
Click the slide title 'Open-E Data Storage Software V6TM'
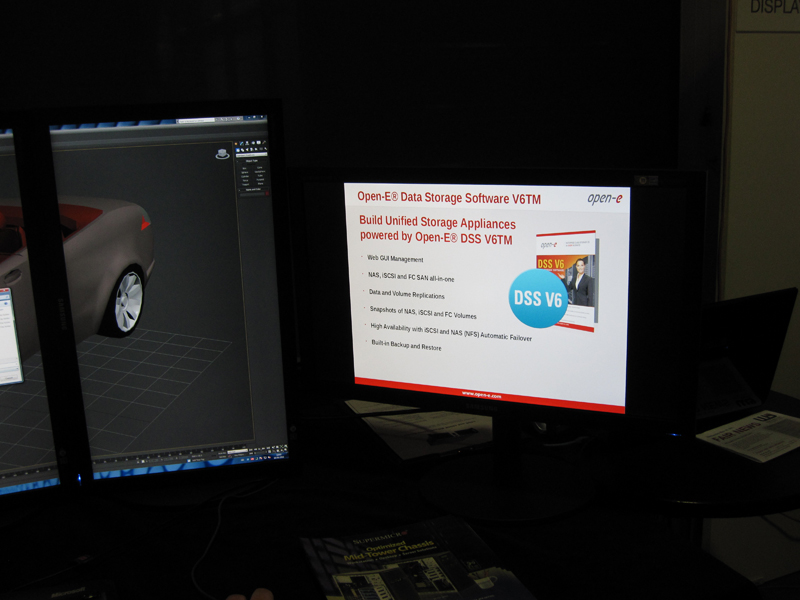449,197
